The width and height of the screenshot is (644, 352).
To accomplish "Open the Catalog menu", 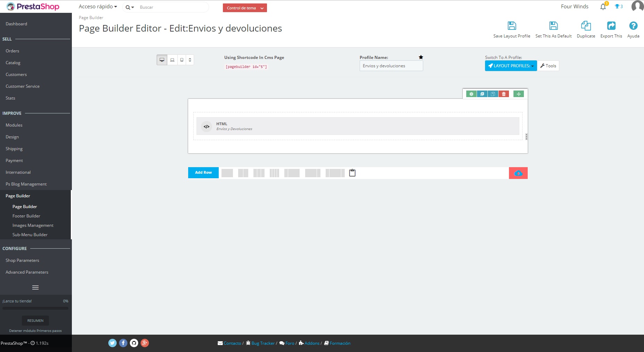I will click(13, 63).
